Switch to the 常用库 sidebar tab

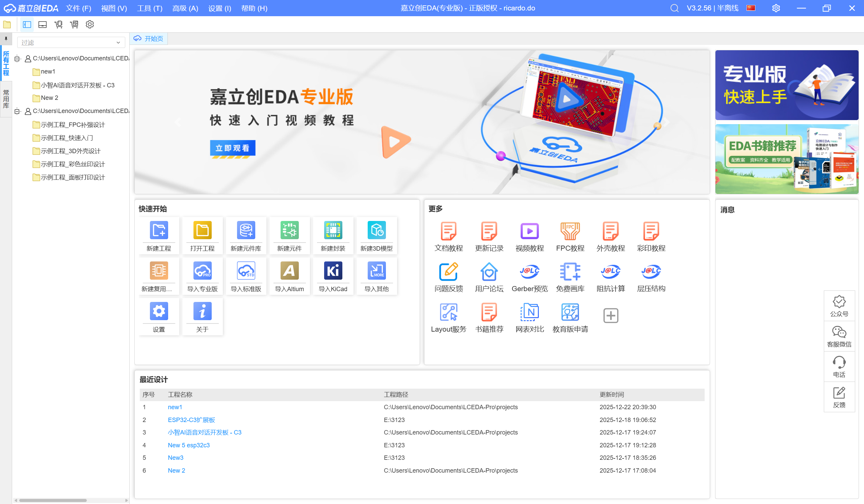(6, 100)
